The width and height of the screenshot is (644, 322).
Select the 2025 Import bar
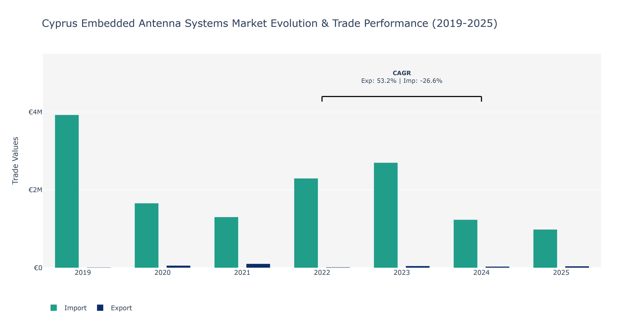(x=545, y=248)
